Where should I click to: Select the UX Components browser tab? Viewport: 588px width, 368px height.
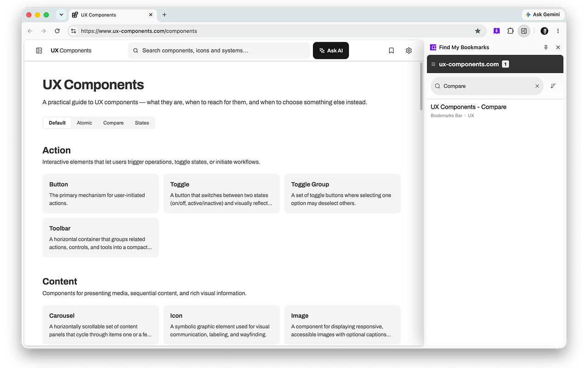(113, 15)
